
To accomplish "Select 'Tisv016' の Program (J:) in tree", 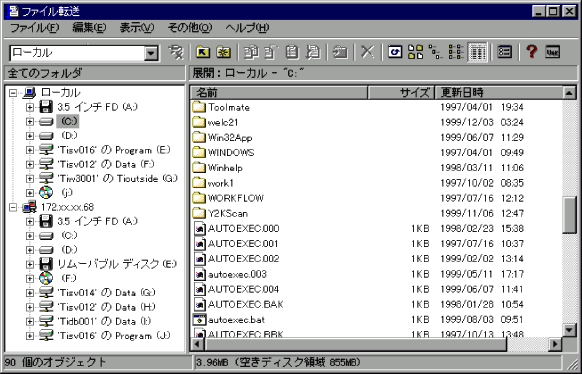I will (114, 336).
